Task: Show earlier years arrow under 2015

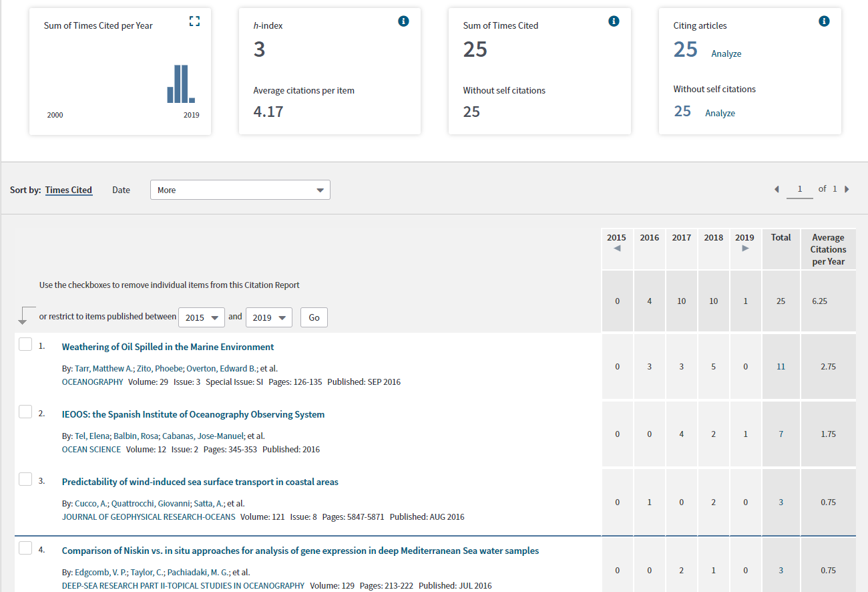Action: [x=616, y=249]
